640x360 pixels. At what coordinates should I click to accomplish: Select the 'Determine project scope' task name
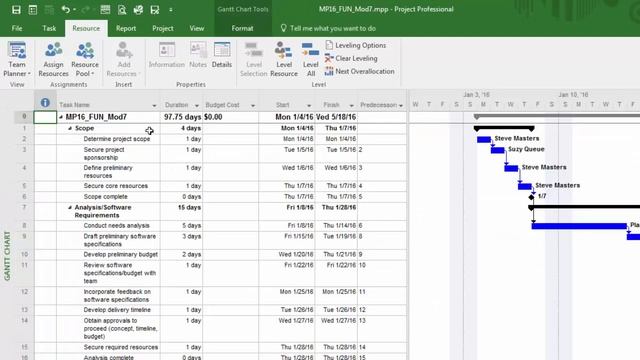(117, 139)
